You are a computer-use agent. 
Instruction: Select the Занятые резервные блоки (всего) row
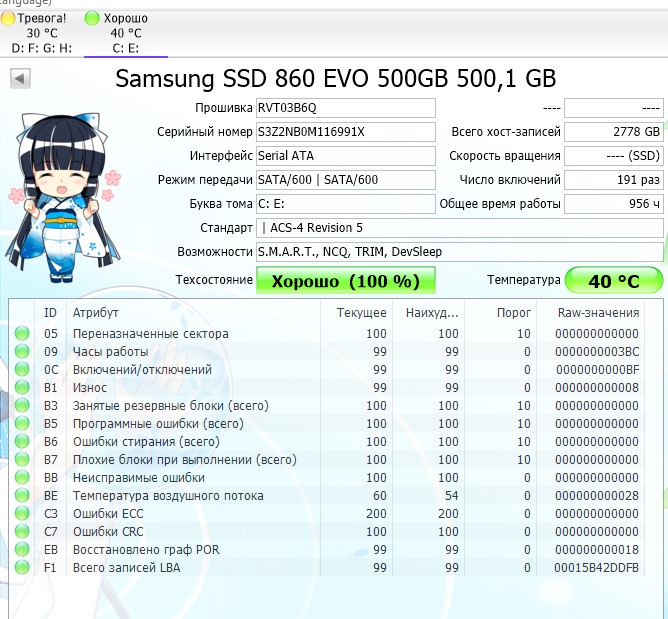click(x=327, y=406)
